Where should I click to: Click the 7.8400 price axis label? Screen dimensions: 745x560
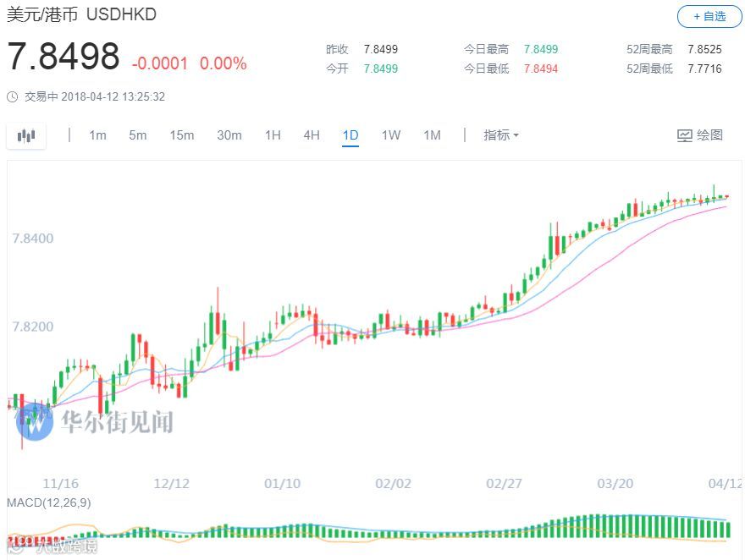tap(33, 239)
